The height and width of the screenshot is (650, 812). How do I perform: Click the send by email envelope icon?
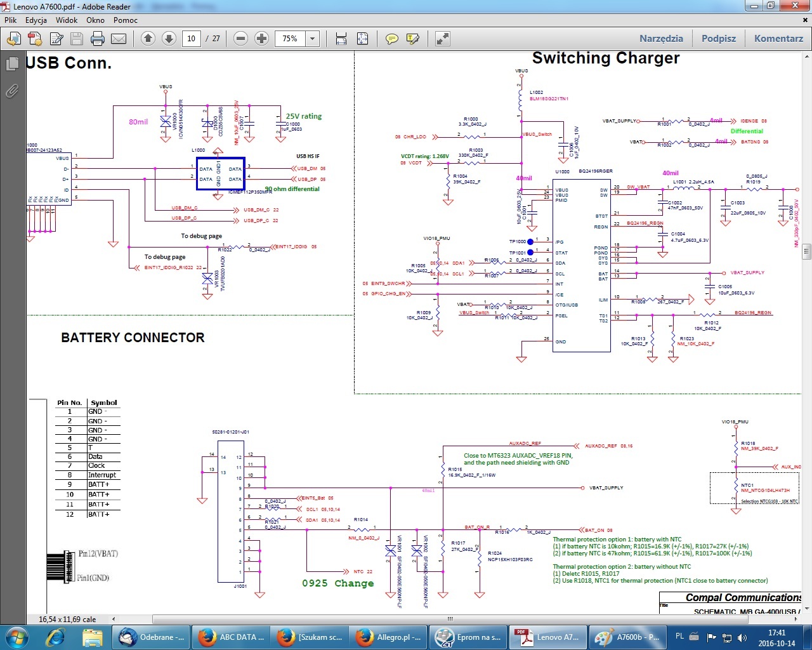(119, 39)
